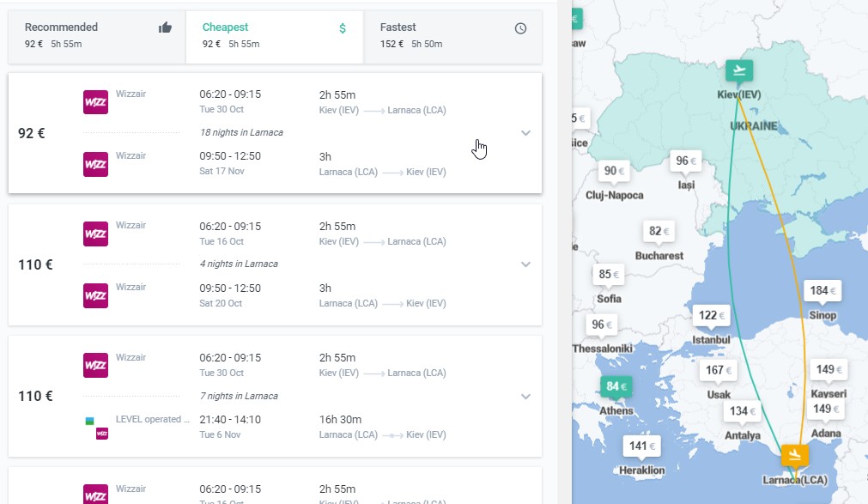Viewport: 868px width, 504px height.
Task: Click the UKRAINE country label on map
Action: tap(754, 126)
